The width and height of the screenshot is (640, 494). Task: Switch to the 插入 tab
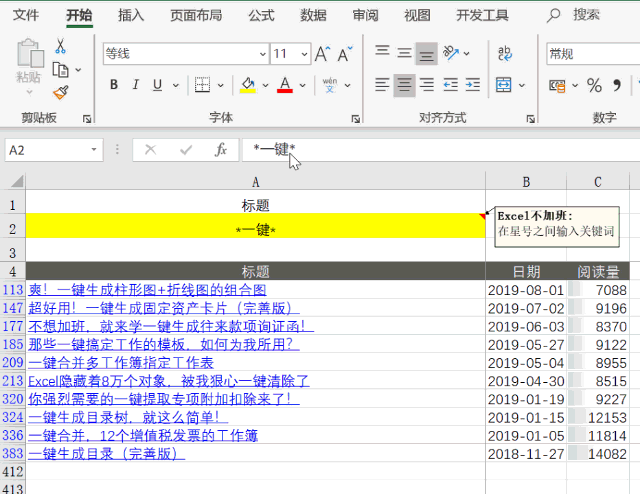131,15
